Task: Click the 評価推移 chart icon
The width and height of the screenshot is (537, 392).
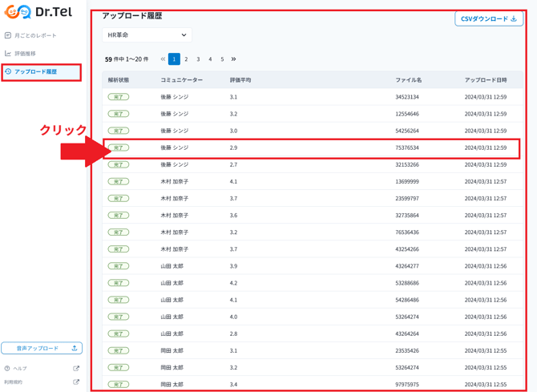Action: (x=8, y=54)
